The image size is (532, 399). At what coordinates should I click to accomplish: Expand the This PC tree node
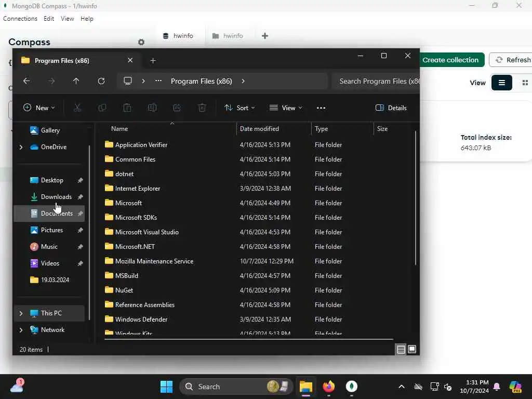coord(21,313)
